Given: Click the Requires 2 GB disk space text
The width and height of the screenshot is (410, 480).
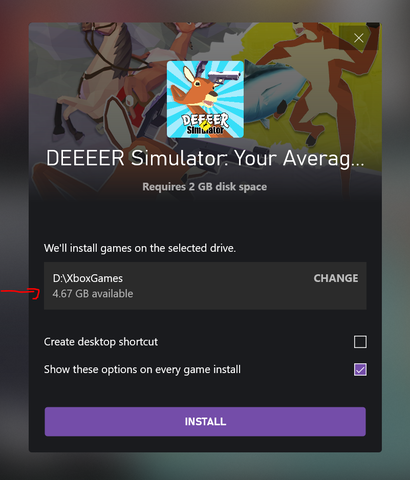Looking at the screenshot, I should [x=205, y=187].
